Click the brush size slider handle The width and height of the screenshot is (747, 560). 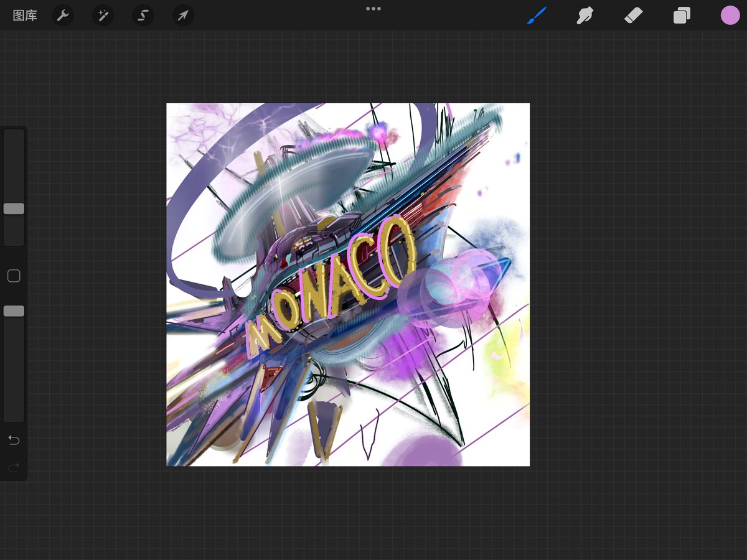click(14, 209)
